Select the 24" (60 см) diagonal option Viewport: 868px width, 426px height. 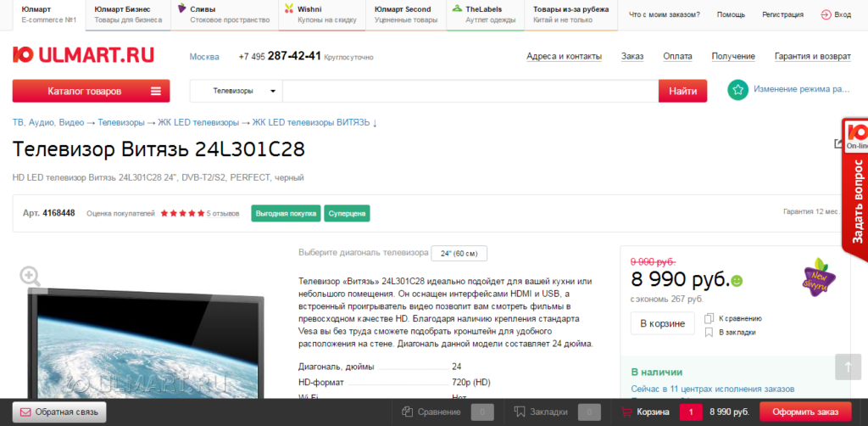coord(459,253)
